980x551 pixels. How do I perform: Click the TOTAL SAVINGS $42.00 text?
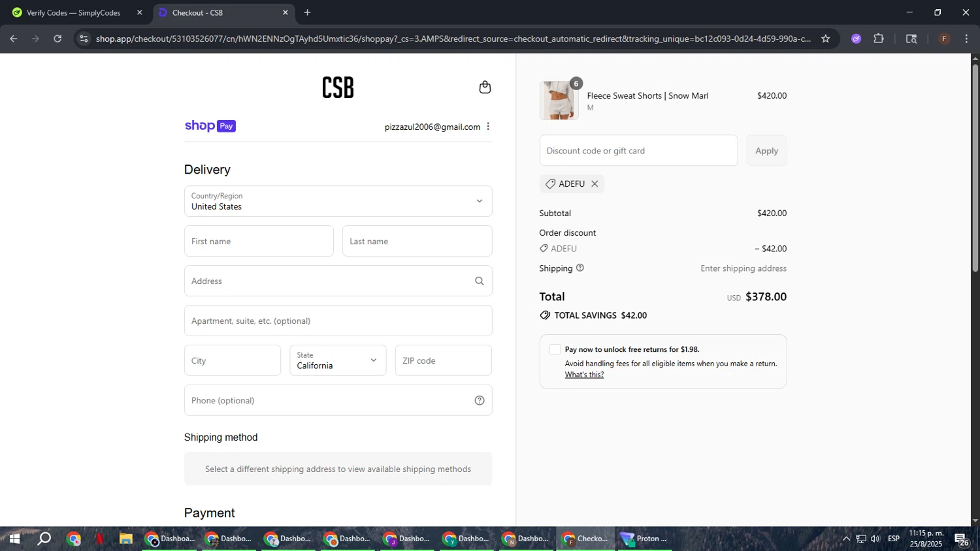[600, 315]
